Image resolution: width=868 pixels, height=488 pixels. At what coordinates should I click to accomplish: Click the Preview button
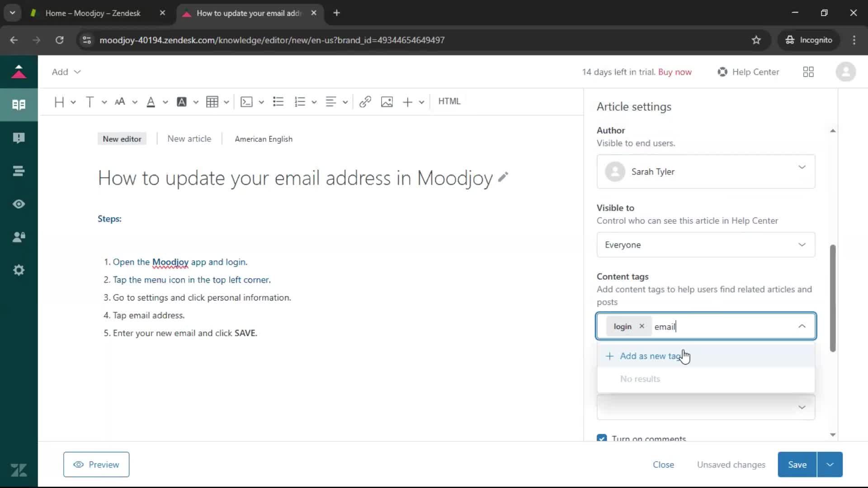(x=96, y=465)
